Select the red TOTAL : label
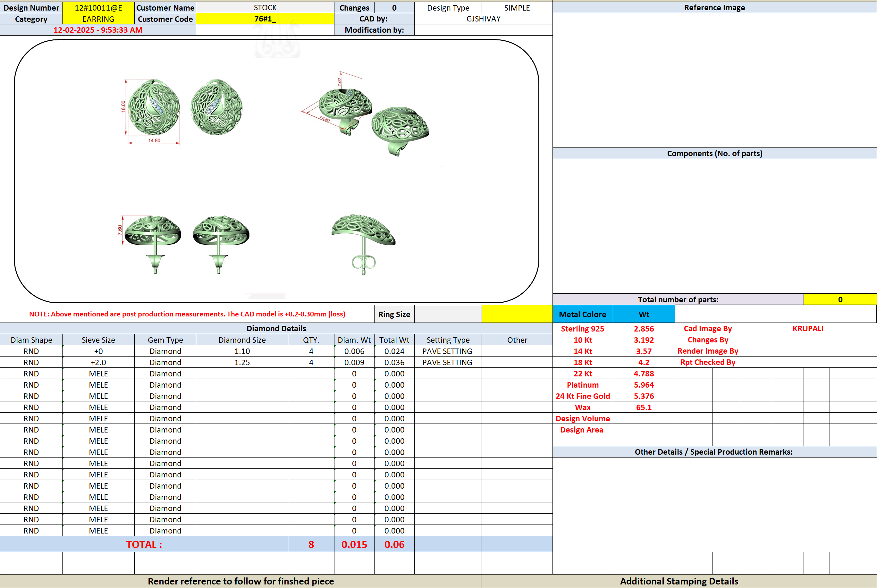The width and height of the screenshot is (877, 588). click(144, 544)
